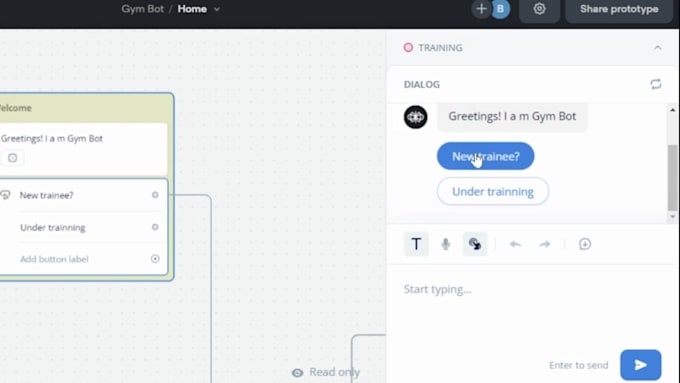The image size is (680, 383).
Task: Click the download dialog icon
Action: click(x=585, y=244)
